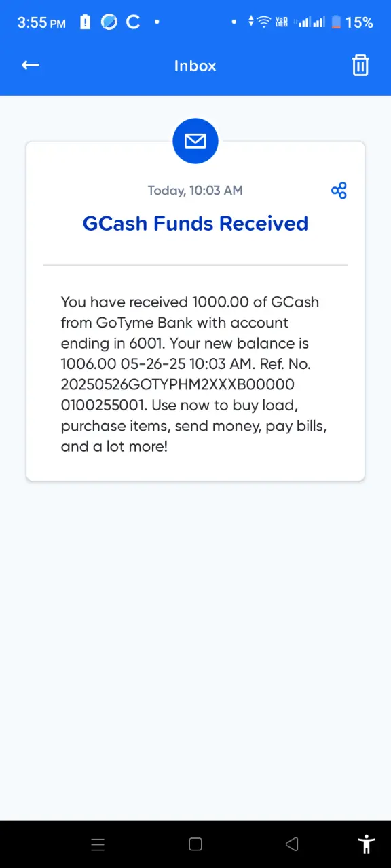Tap the Today, 10:03 AM timestamp
The width and height of the screenshot is (391, 868).
coord(195,191)
